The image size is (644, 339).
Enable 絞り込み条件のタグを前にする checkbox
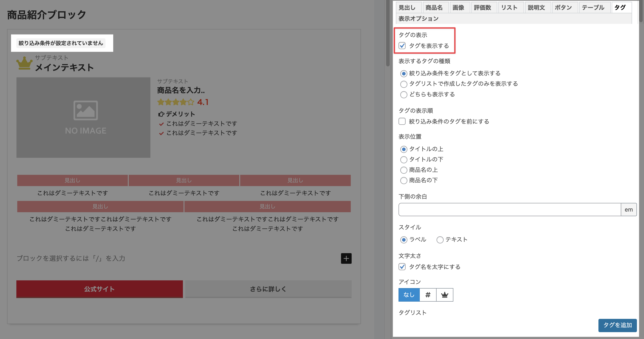click(402, 121)
